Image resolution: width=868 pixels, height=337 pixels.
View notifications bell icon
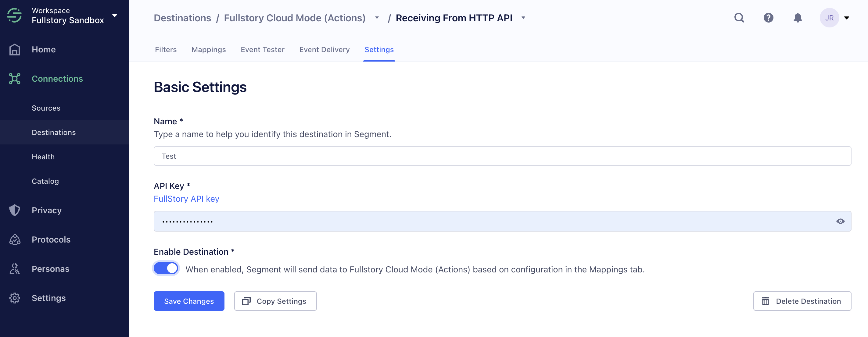click(798, 17)
